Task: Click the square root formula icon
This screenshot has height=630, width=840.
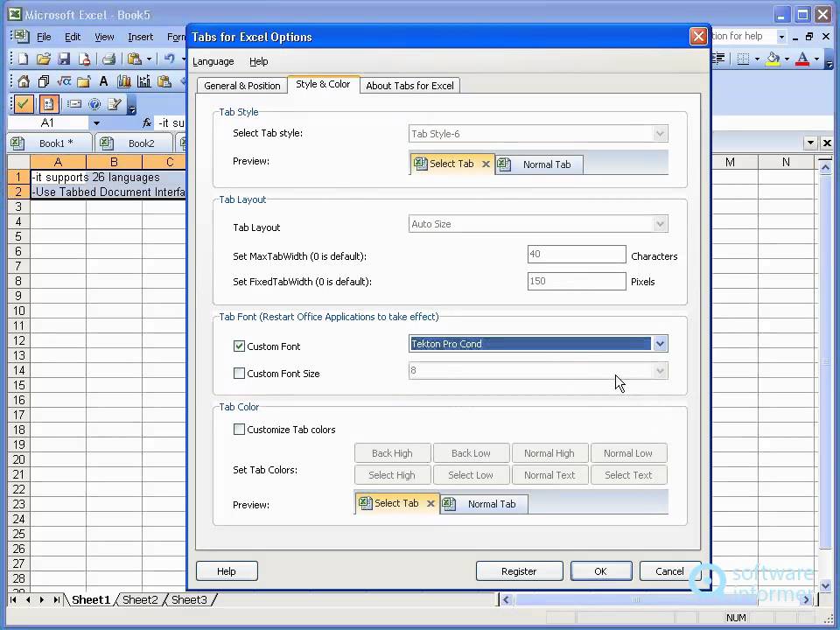Action: point(64,81)
